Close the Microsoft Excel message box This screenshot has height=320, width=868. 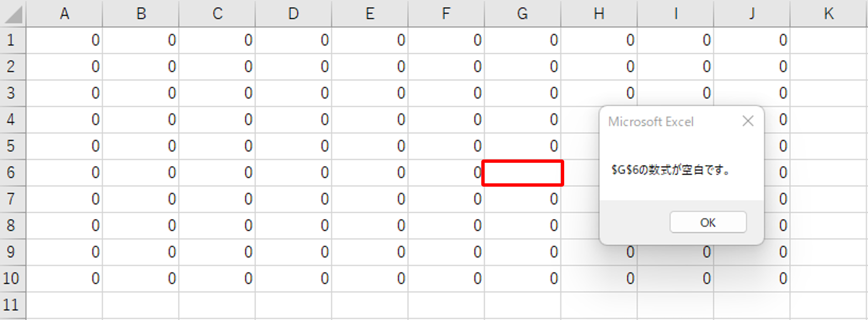(x=748, y=121)
